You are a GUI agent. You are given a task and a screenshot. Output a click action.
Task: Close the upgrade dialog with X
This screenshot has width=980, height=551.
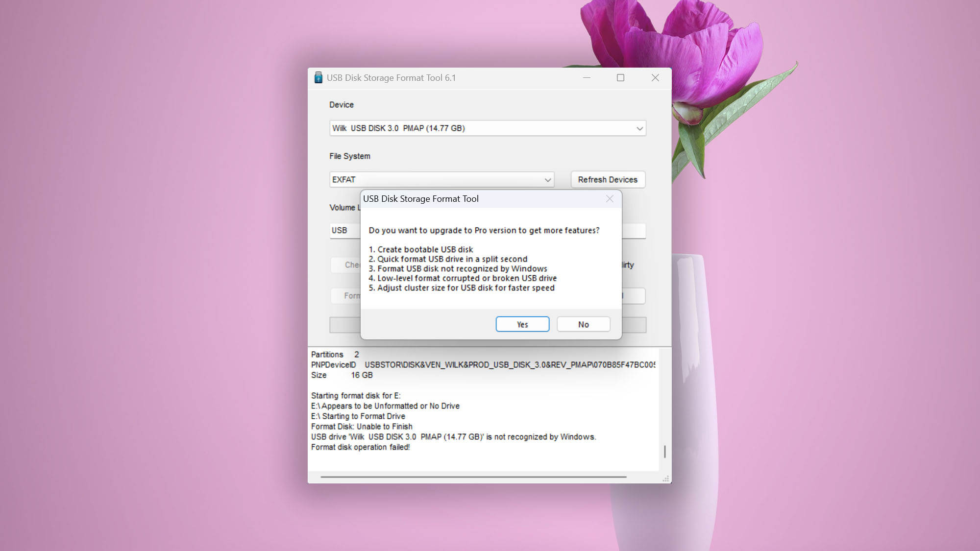point(610,199)
